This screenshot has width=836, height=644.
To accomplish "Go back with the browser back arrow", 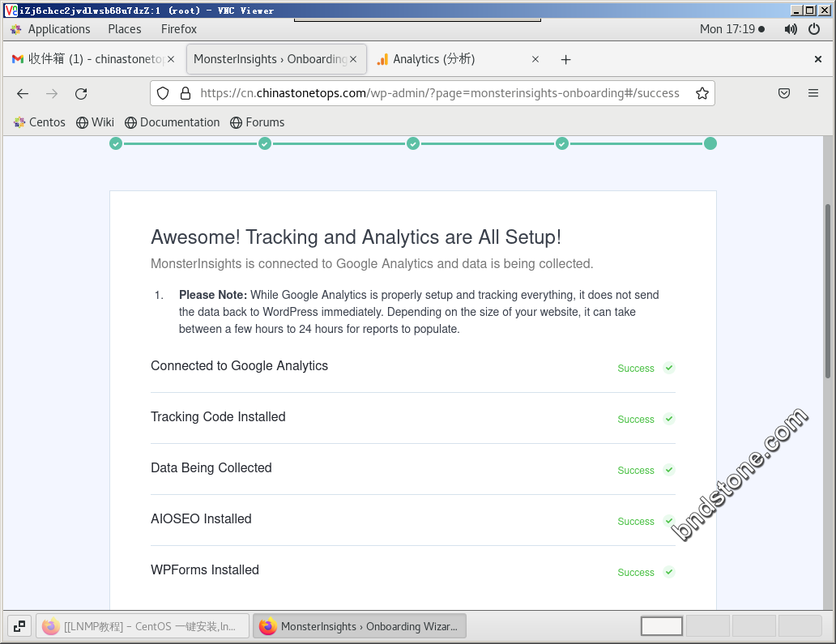I will [23, 94].
